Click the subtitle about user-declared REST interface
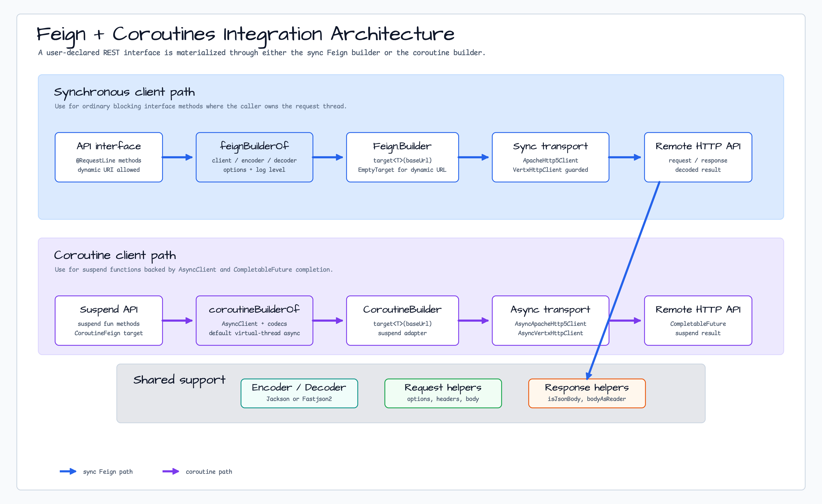 click(262, 53)
